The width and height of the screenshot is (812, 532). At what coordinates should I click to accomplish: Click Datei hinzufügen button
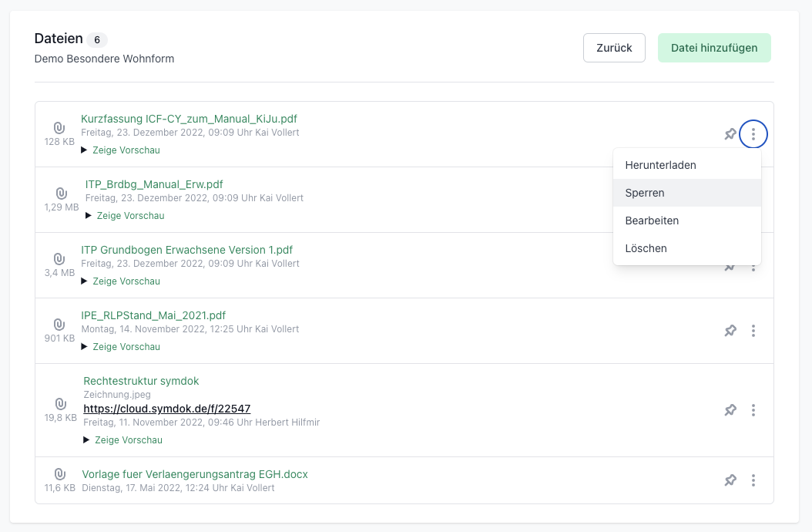714,48
